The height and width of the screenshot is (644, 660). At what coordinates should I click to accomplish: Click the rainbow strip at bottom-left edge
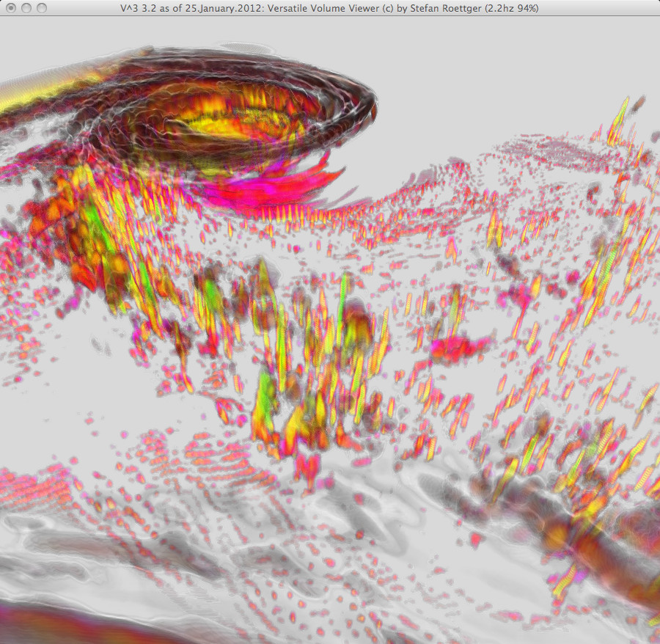(x=59, y=623)
